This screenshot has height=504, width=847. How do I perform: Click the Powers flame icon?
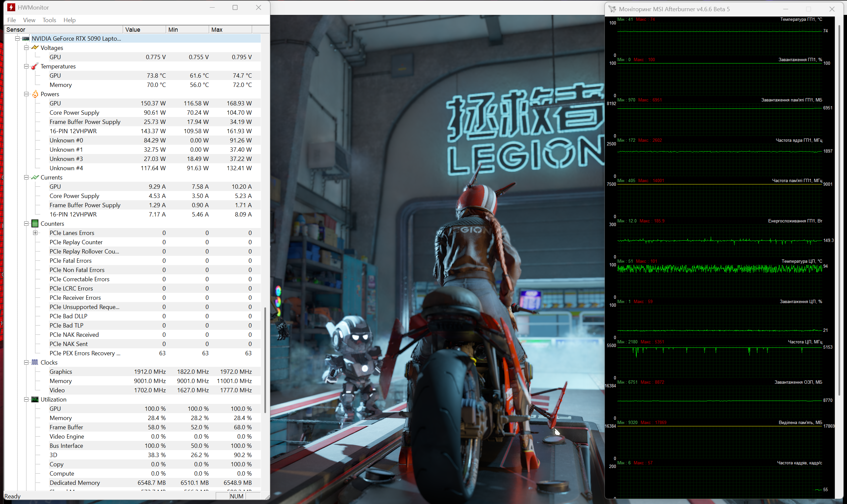pos(35,94)
